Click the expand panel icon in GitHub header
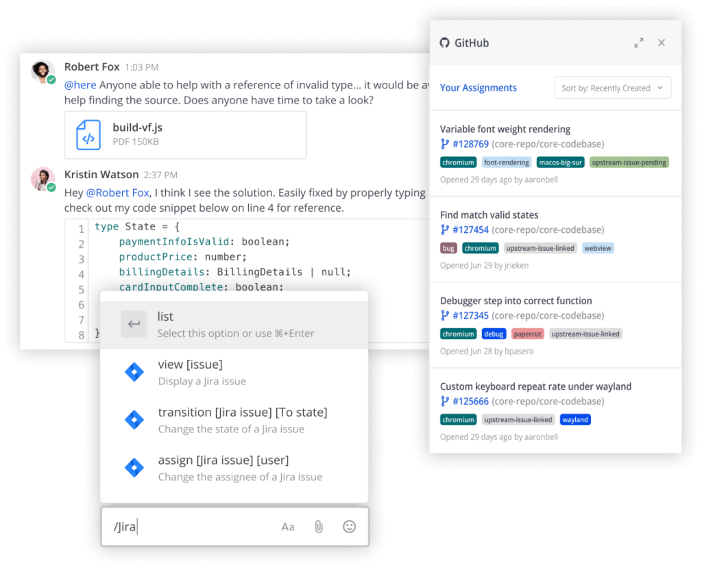Viewport: 702px width, 588px height. 639,42
